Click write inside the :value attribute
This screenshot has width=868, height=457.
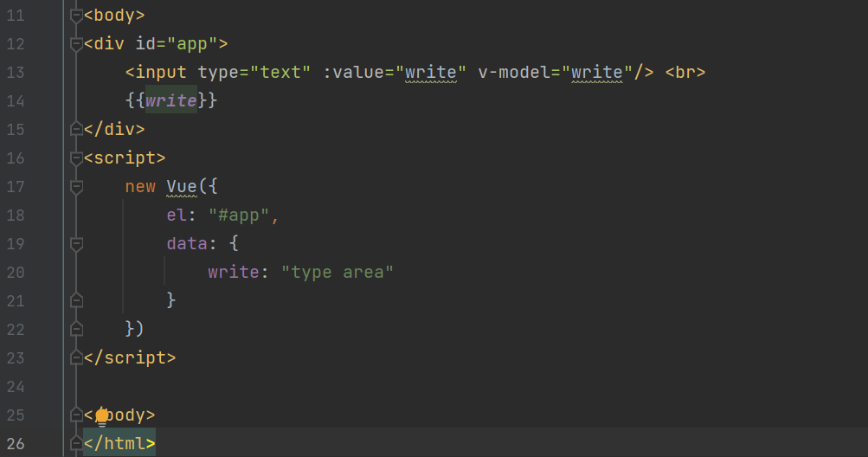coord(431,73)
